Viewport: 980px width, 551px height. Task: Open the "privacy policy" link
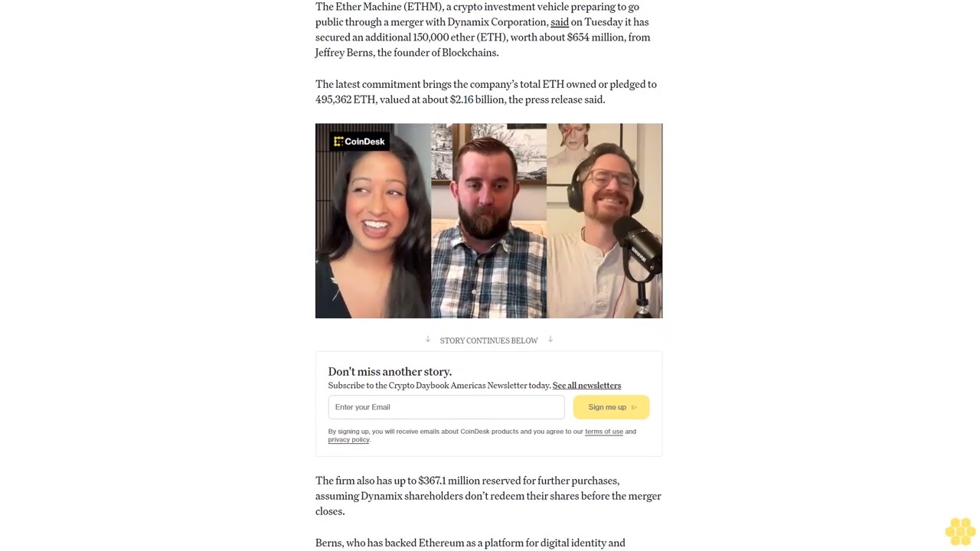pos(348,440)
